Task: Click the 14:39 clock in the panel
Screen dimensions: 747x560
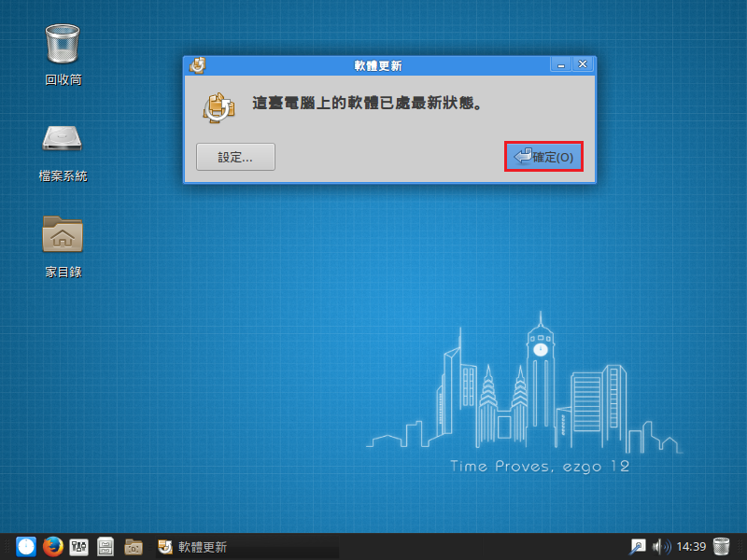Action: (691, 547)
